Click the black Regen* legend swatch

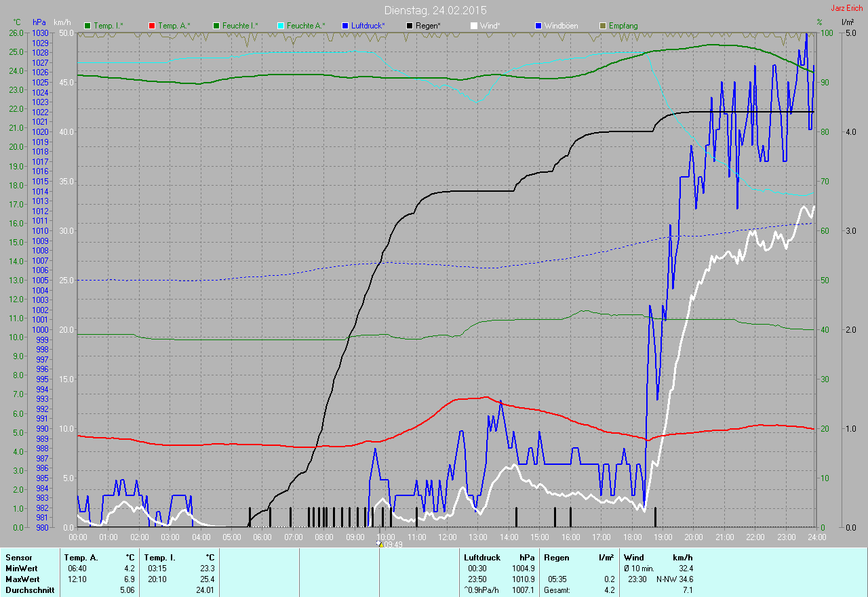[x=410, y=26]
